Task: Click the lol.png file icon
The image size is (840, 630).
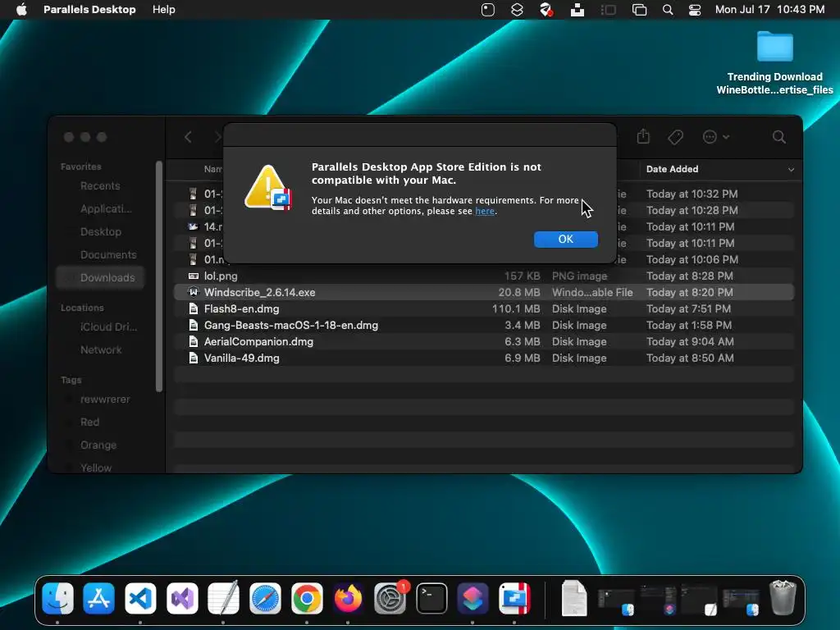Action: pos(194,276)
